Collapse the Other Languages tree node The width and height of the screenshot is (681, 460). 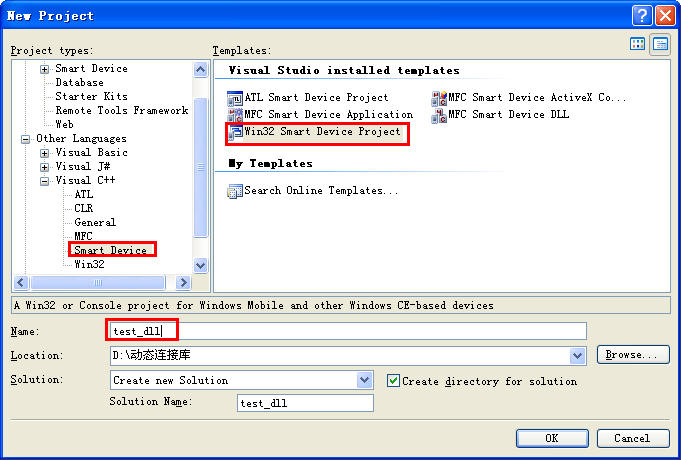[x=25, y=139]
